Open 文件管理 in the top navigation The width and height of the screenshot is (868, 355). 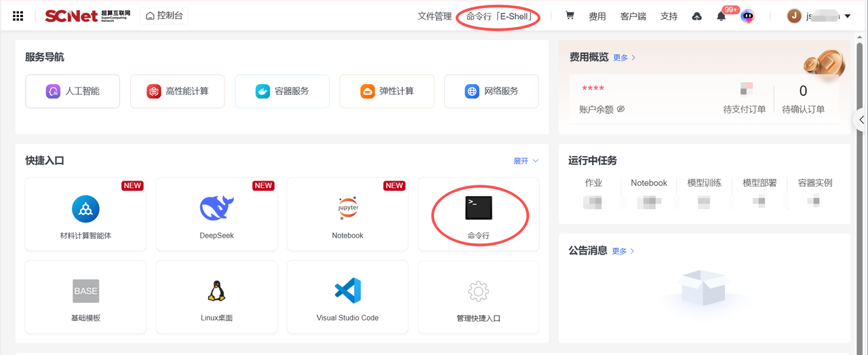coord(434,16)
